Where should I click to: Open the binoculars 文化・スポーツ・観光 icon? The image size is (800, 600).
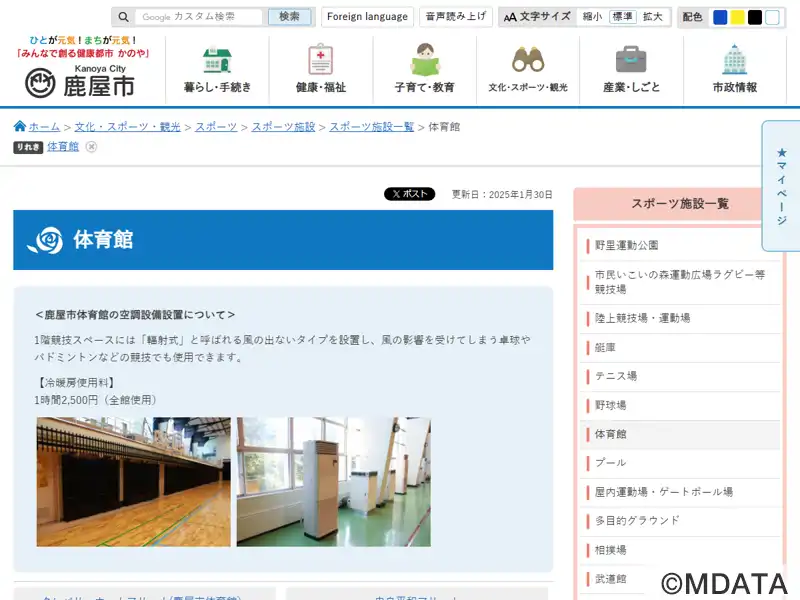[528, 60]
